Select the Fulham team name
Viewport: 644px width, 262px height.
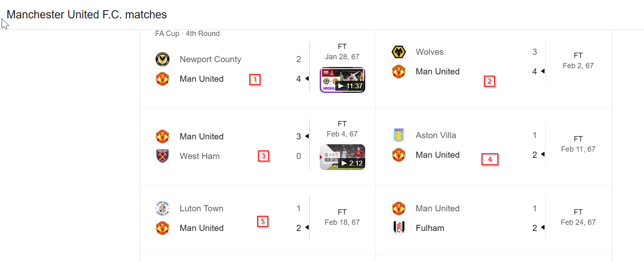[430, 228]
